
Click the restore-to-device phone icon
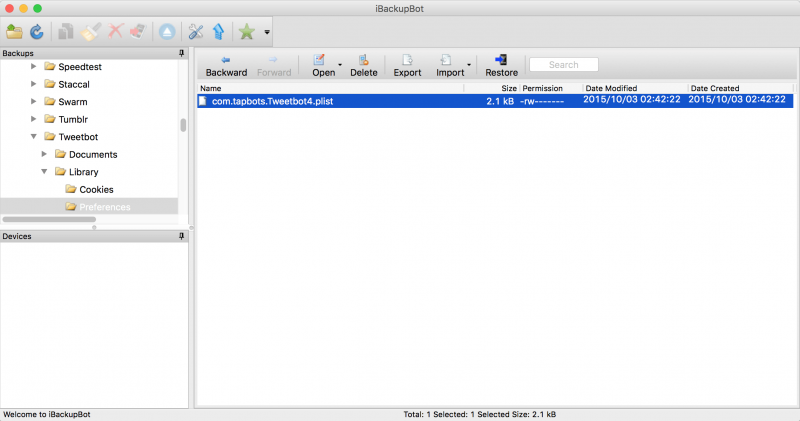(x=138, y=32)
